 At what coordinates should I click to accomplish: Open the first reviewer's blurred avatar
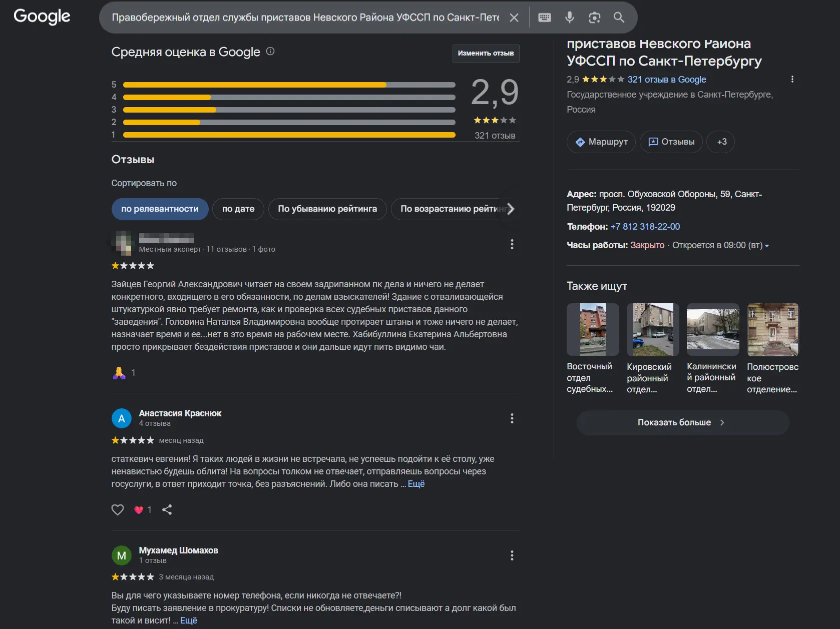coord(122,243)
